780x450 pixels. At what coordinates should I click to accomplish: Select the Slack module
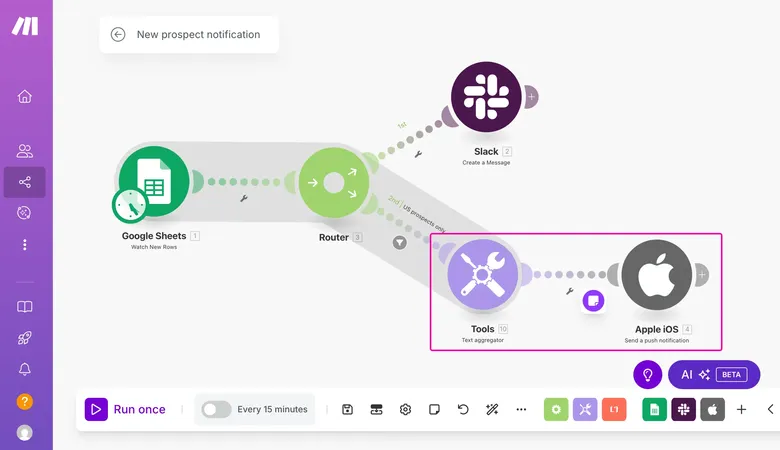[486, 96]
